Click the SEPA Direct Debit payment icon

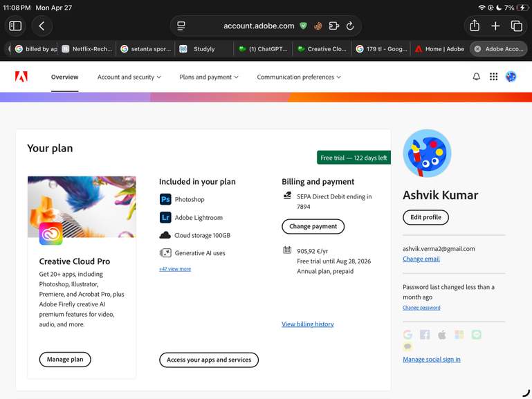[287, 195]
